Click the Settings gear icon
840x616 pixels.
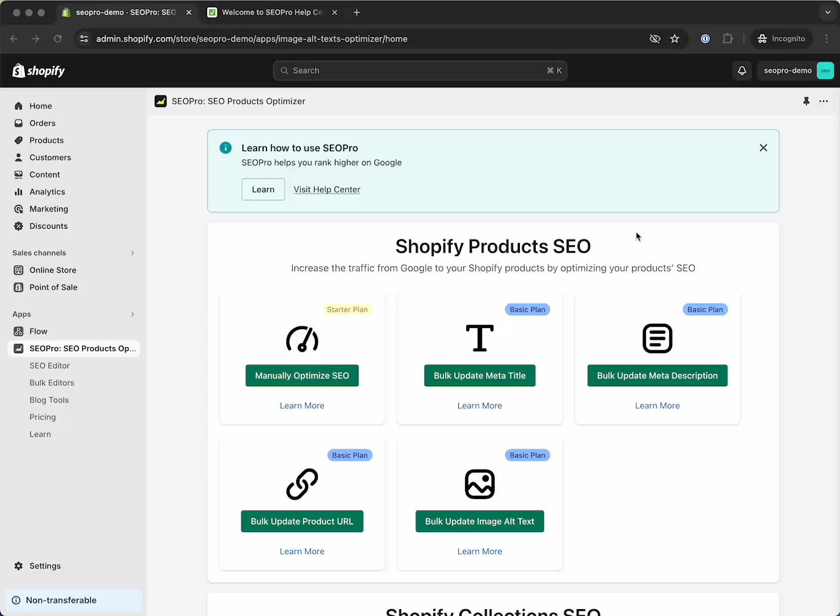pyautogui.click(x=19, y=566)
